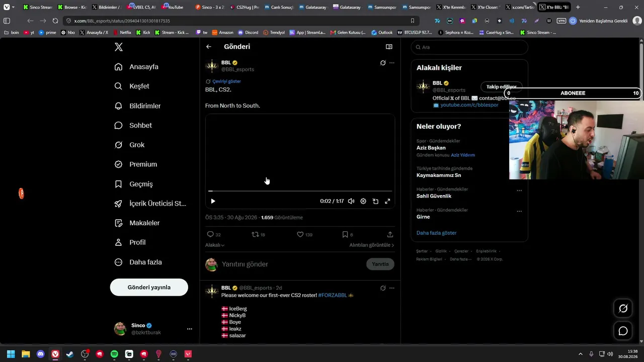
Task: Switch to the CS2Hug tab
Action: click(245, 7)
